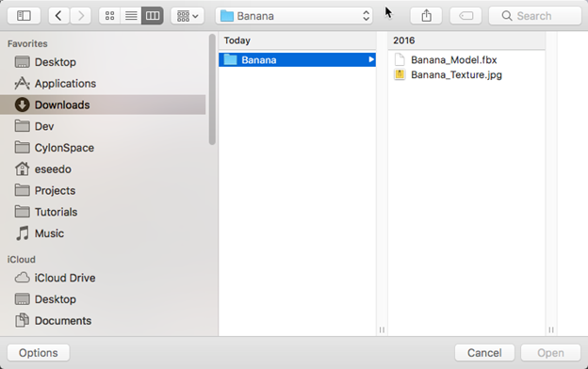Open CylonSpace in the sidebar

(103, 148)
